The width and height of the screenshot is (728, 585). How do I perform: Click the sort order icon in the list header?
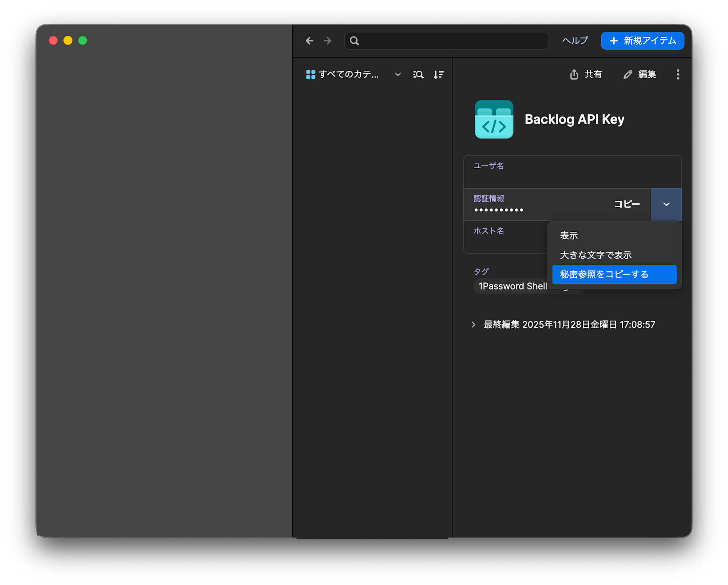coord(439,74)
